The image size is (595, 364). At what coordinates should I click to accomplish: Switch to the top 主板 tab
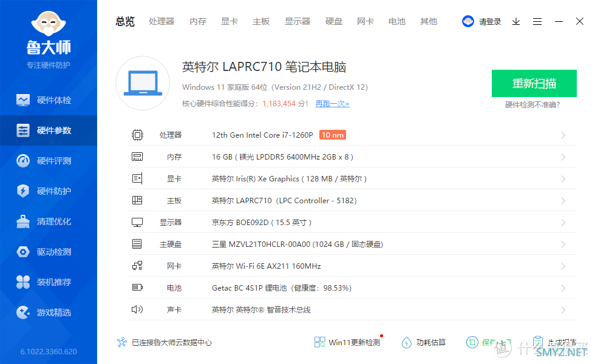261,22
